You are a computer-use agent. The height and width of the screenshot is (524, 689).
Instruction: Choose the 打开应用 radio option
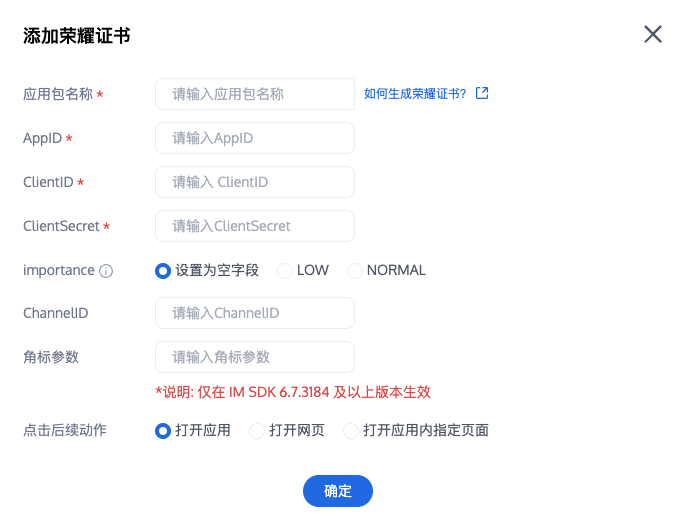coord(163,431)
